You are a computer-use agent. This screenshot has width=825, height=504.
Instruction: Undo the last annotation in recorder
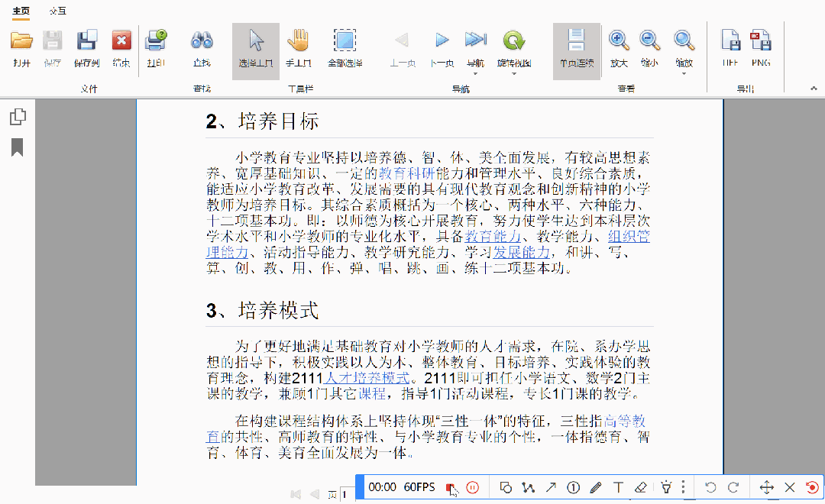(711, 488)
